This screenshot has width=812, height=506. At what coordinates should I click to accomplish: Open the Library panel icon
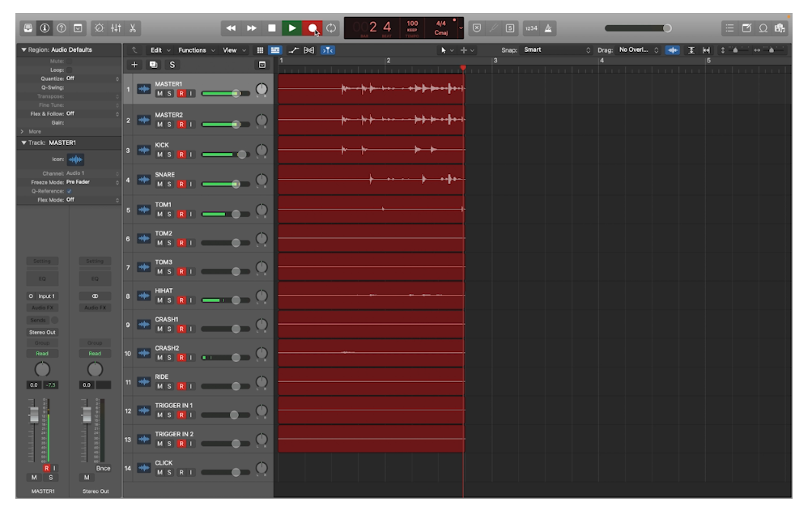28,28
